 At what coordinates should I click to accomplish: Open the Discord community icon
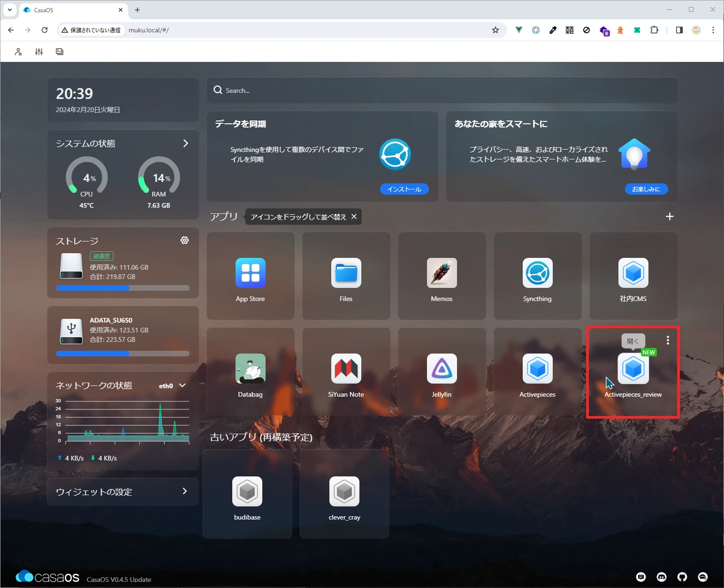coord(662,577)
